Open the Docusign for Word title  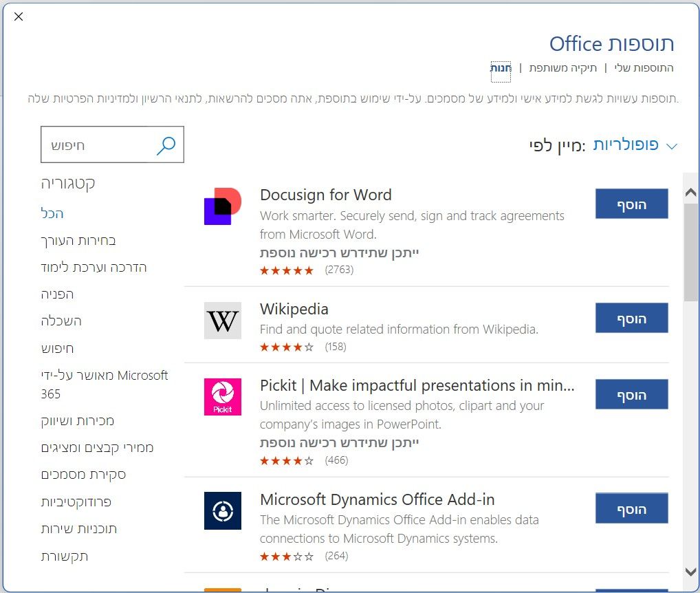326,195
